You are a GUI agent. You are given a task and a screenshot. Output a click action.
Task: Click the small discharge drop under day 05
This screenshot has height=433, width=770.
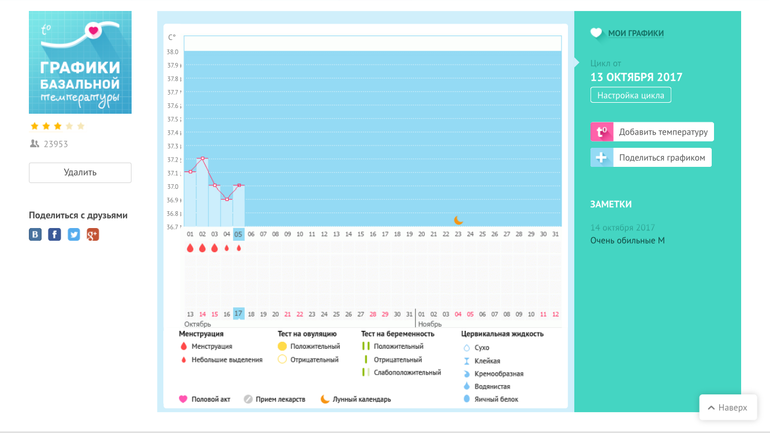(239, 248)
